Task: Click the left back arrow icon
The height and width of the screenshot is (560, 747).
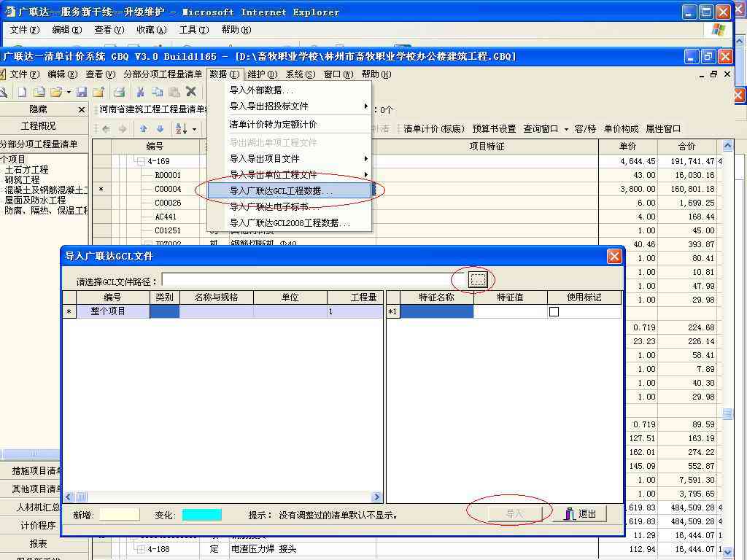Action: [x=107, y=128]
